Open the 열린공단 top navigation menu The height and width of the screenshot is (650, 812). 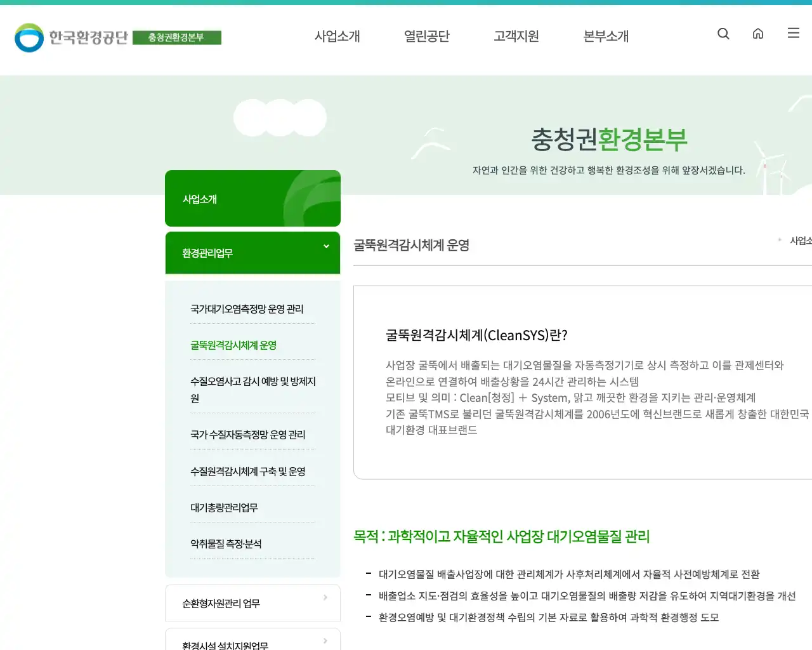click(x=426, y=36)
